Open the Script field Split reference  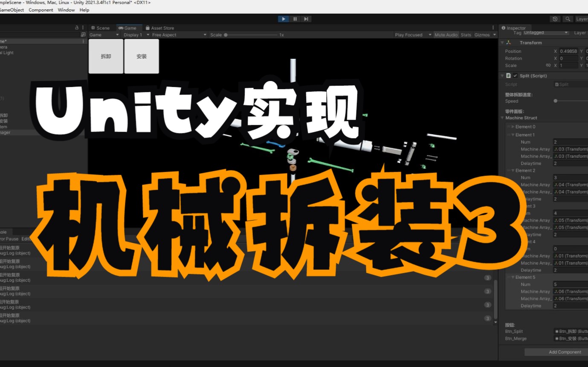click(571, 84)
